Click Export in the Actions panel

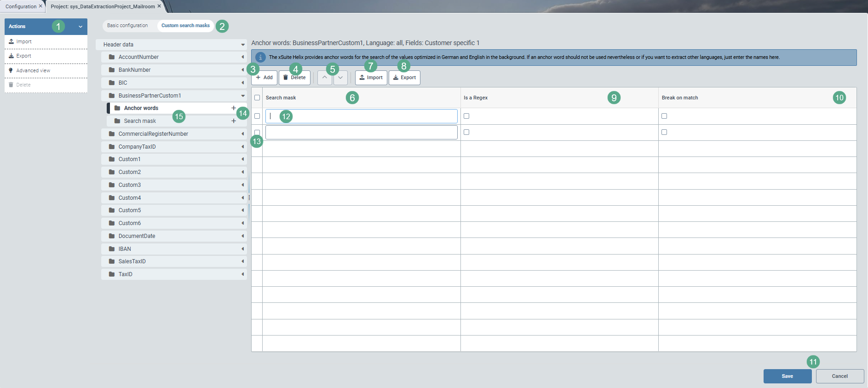point(46,56)
